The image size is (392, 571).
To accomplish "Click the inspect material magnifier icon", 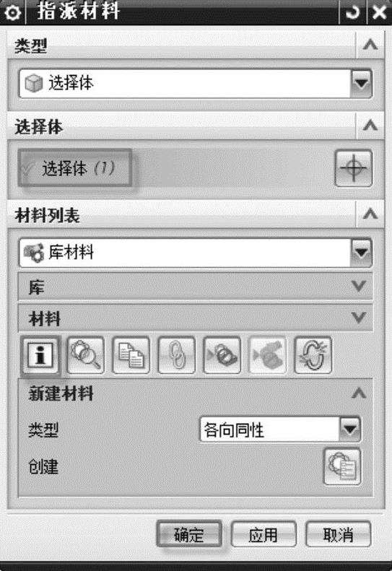I will (x=86, y=355).
